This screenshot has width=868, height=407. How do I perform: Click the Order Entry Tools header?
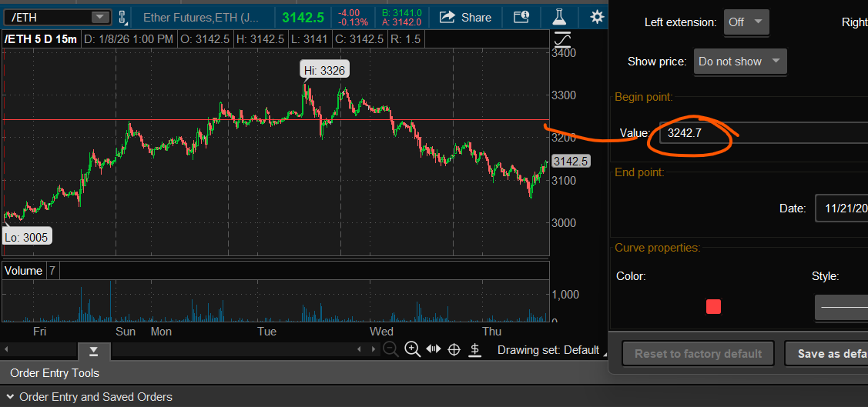pos(55,373)
